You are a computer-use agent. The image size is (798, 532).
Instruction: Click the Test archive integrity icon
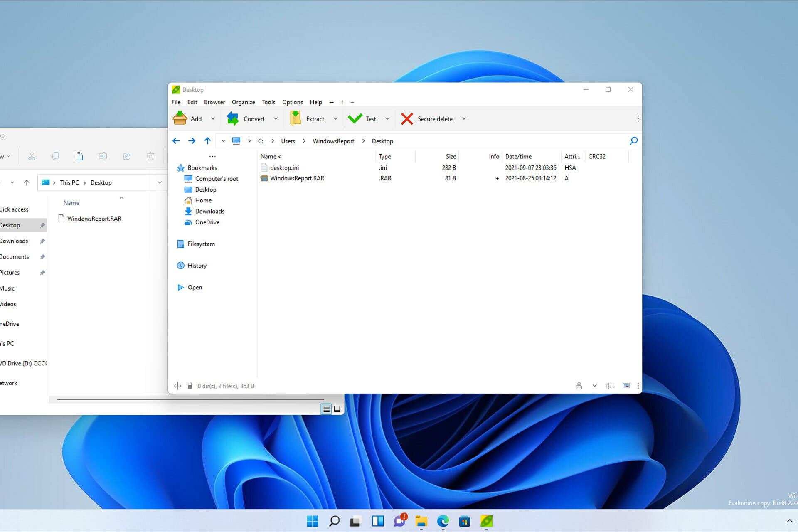pos(363,119)
